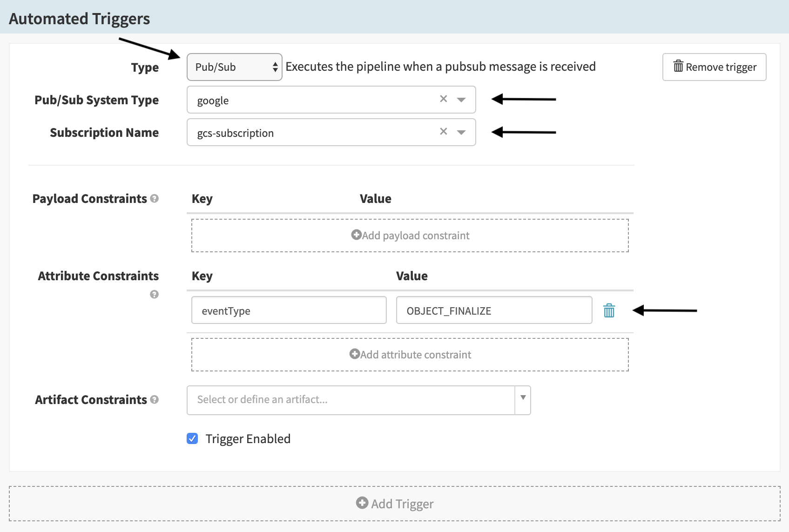This screenshot has width=789, height=532.
Task: Click the OBJECT_FINALIZE value input field
Action: tap(493, 310)
